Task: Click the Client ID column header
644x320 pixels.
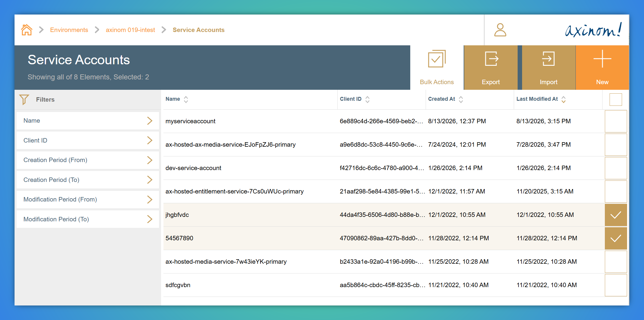Action: (x=351, y=99)
